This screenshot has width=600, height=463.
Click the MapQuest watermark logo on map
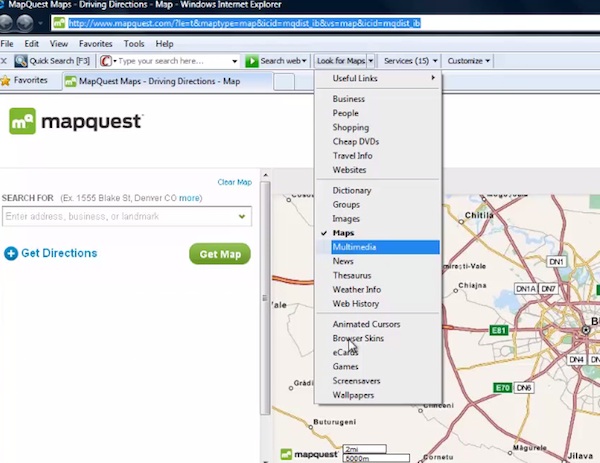(309, 454)
